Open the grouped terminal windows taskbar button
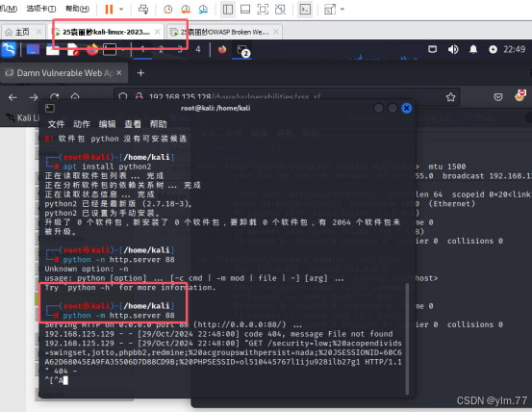This screenshot has height=412, width=532. [242, 50]
